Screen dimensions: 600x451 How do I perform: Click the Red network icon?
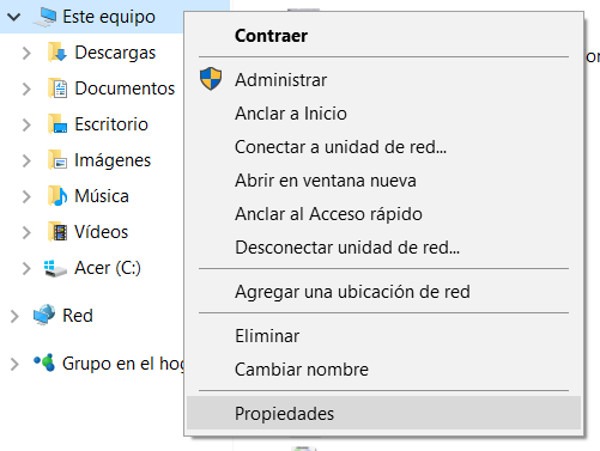tap(44, 316)
